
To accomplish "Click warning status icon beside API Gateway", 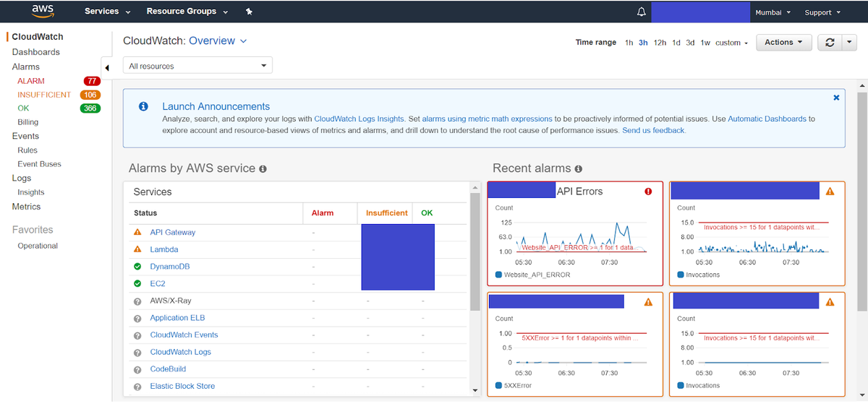I will click(137, 233).
